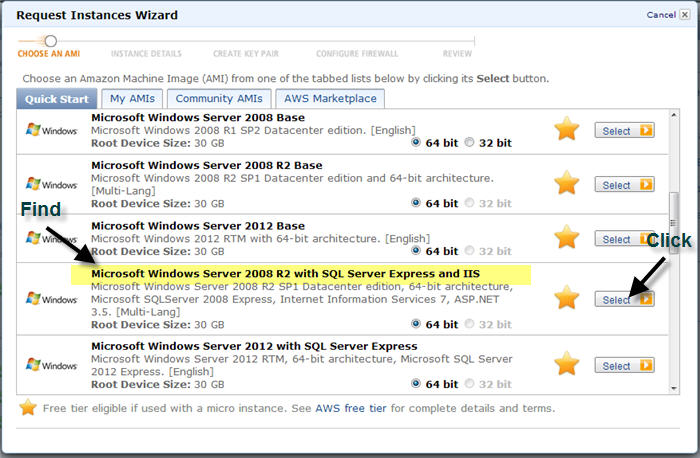Select the Windows Server 2012 Base AMI
Screen dimensions: 700x458
625,239
